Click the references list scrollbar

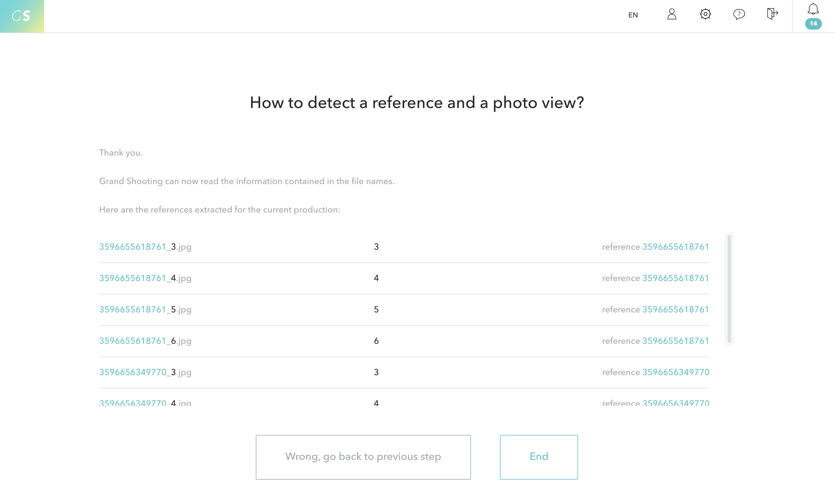click(729, 289)
